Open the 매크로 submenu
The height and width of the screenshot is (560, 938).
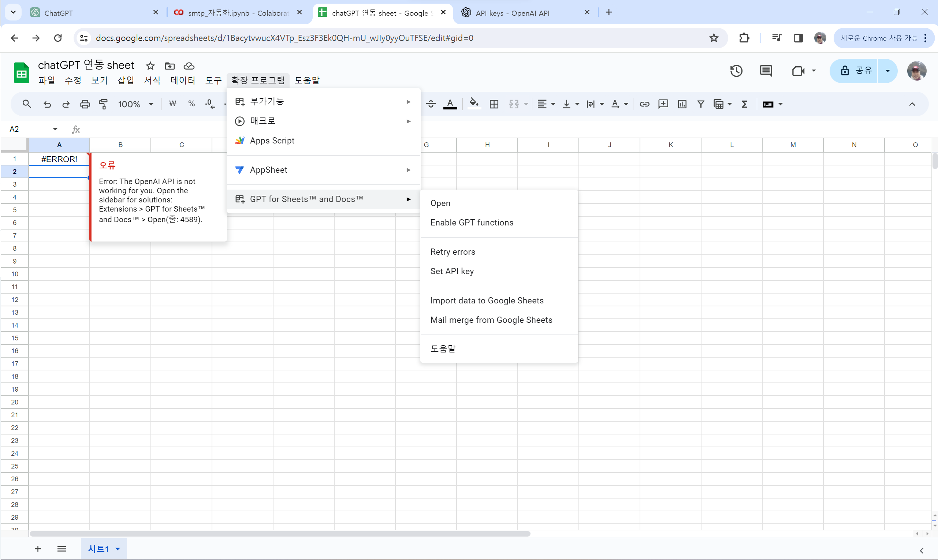pyautogui.click(x=324, y=121)
